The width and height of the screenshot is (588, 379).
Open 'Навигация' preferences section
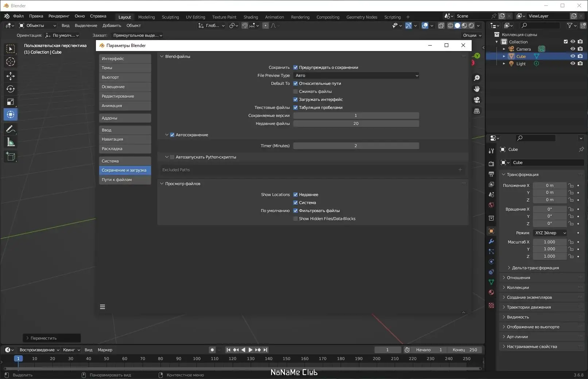click(x=125, y=139)
